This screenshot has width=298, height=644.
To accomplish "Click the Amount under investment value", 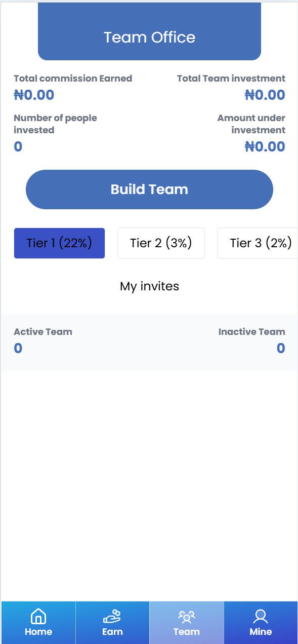I will coord(265,146).
